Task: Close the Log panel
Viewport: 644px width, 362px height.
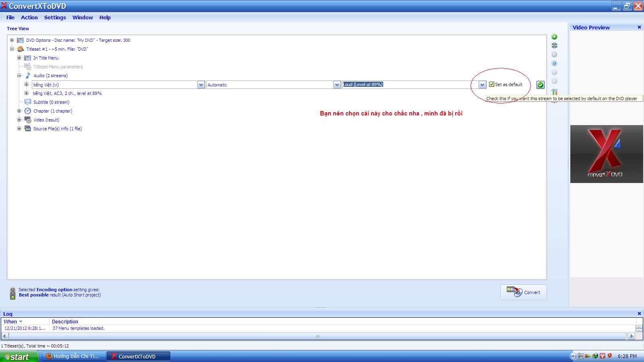Action: pyautogui.click(x=639, y=314)
